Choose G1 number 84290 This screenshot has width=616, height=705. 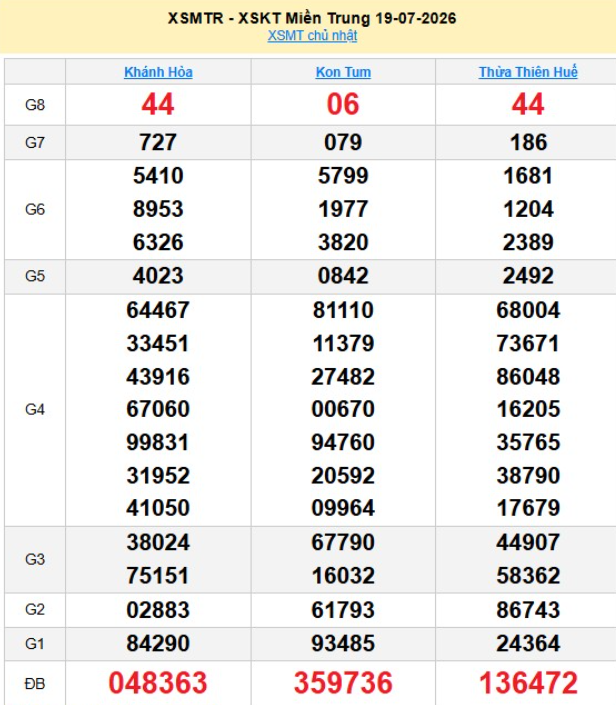pos(158,643)
